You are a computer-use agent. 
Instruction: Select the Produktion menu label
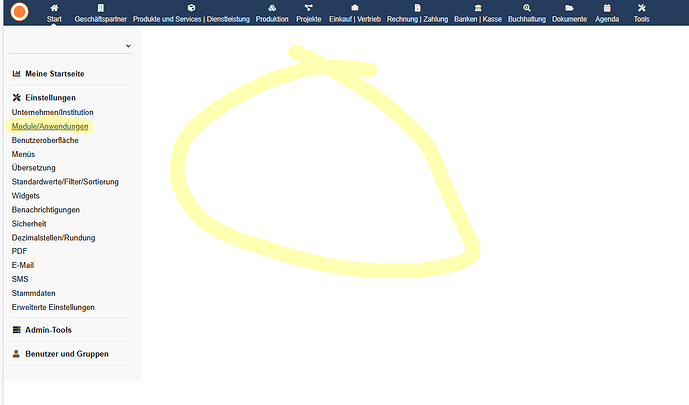272,19
